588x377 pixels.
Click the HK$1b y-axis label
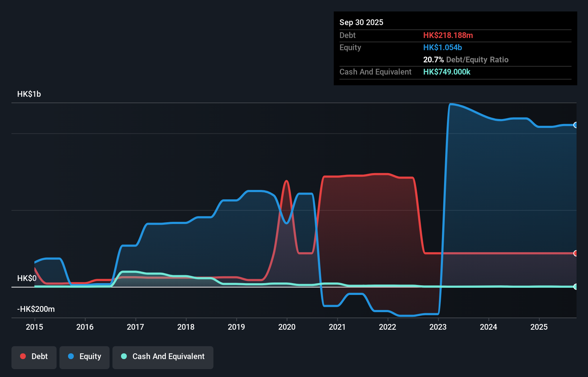pos(29,94)
